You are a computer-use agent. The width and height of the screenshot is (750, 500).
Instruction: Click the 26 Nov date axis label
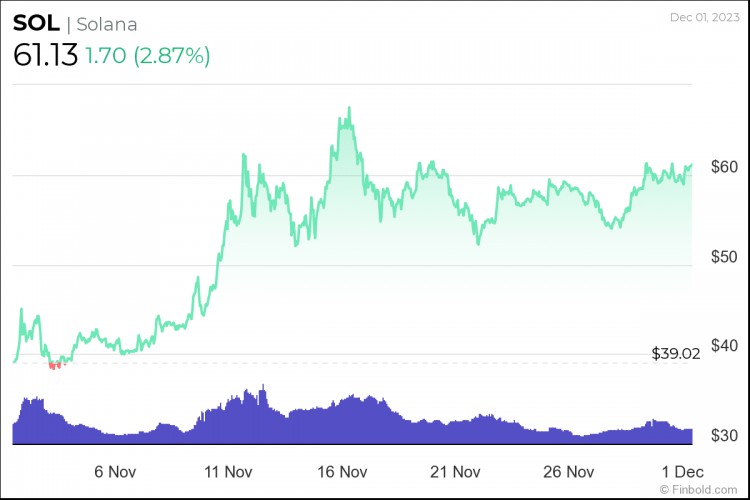[x=568, y=472]
